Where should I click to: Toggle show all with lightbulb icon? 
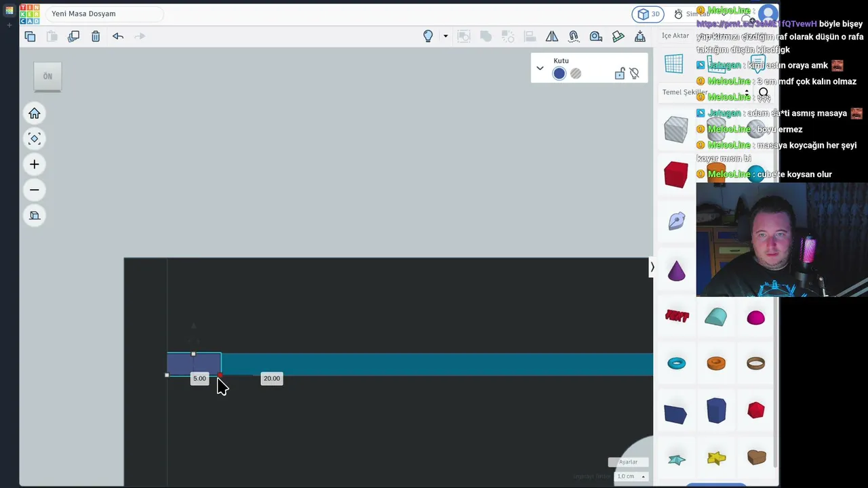[428, 36]
